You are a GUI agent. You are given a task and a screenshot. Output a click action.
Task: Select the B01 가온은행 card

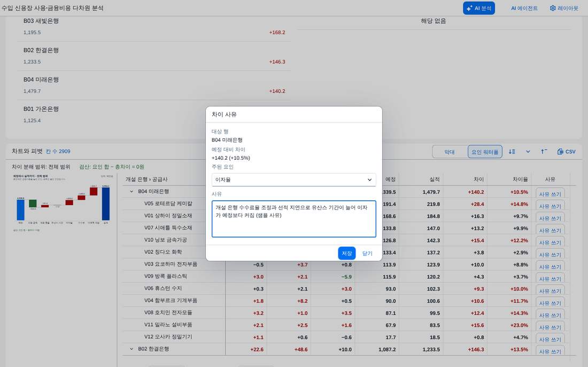pos(154,115)
